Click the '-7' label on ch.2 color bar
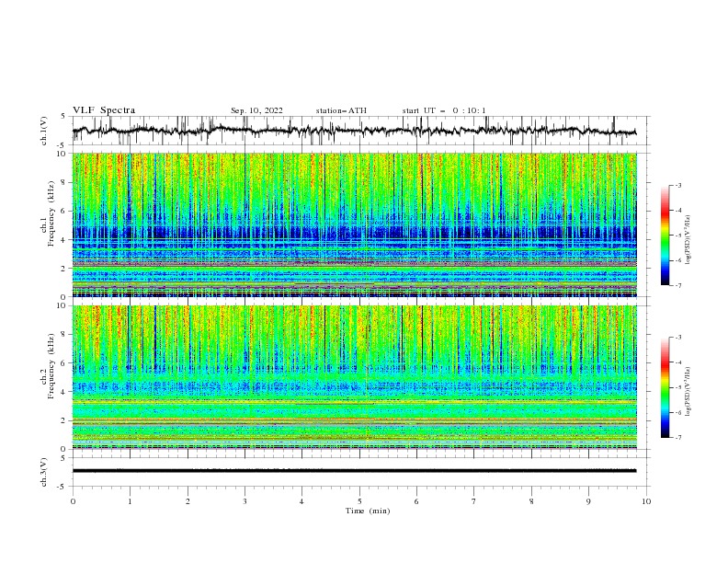The width and height of the screenshot is (728, 563). coord(677,438)
